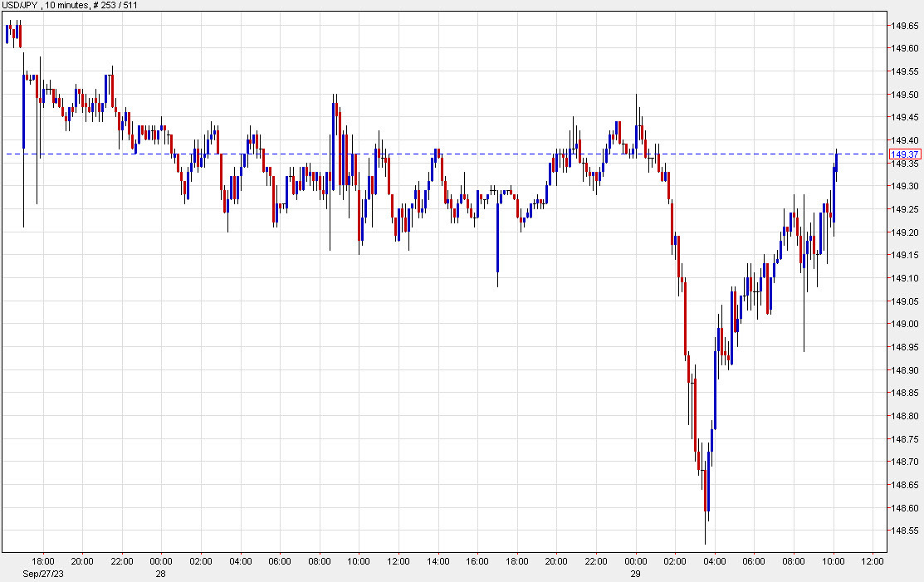The image size is (924, 582).
Task: Click the 149.37 current price tag
Action: [905, 154]
